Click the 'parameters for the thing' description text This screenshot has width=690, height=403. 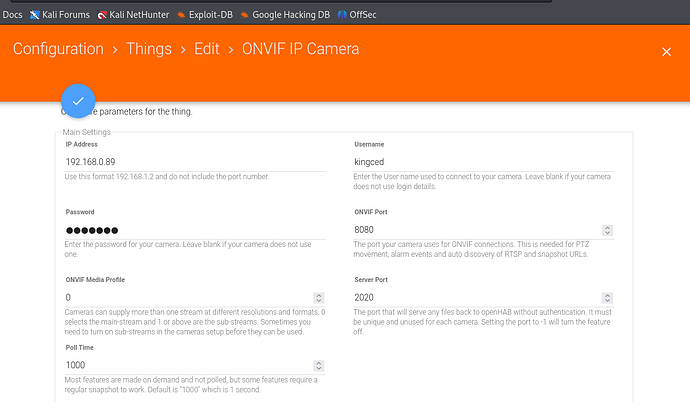(146, 112)
